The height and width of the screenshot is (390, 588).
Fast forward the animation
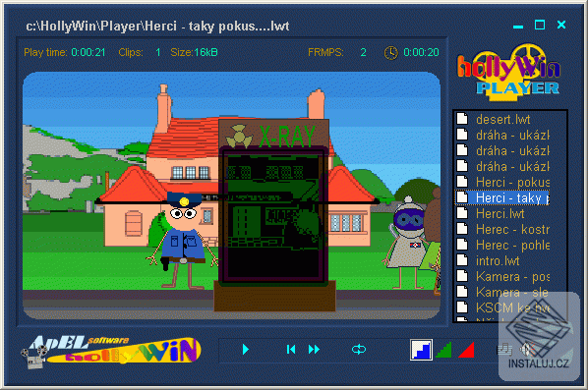(314, 349)
